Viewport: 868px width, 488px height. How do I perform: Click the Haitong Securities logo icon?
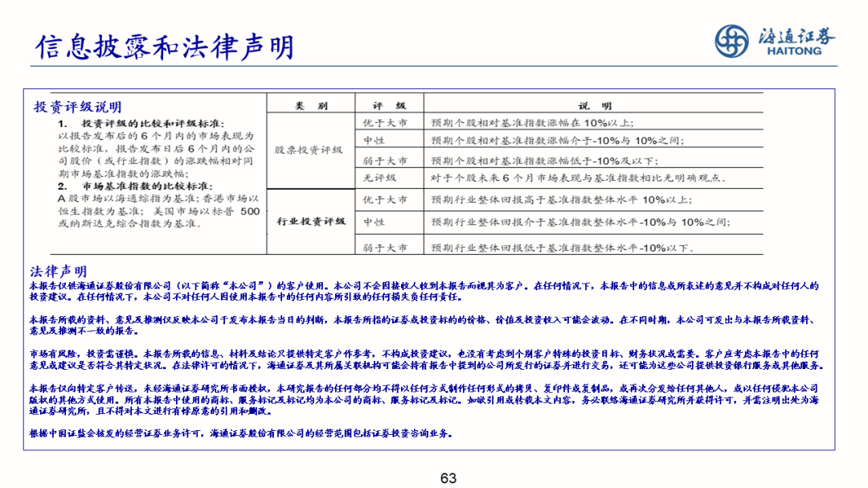pyautogui.click(x=731, y=41)
